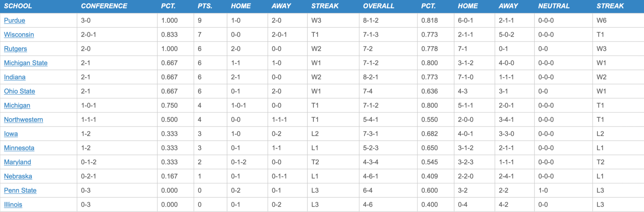Viewport: 644px width, 212px height.
Task: Open the Northwestern school link
Action: tap(23, 119)
